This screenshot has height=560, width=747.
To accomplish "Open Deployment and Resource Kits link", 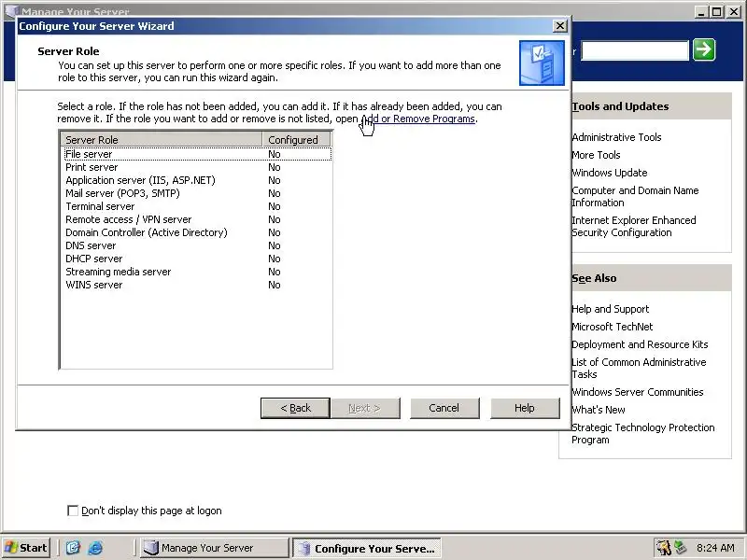I will coord(640,344).
